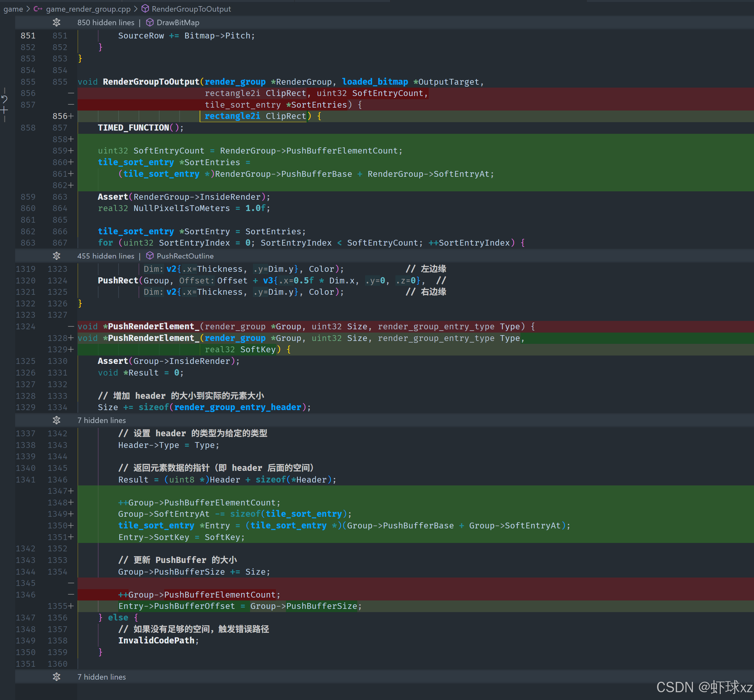This screenshot has width=754, height=700.
Task: Open the game folder breadcrumb
Action: click(13, 9)
